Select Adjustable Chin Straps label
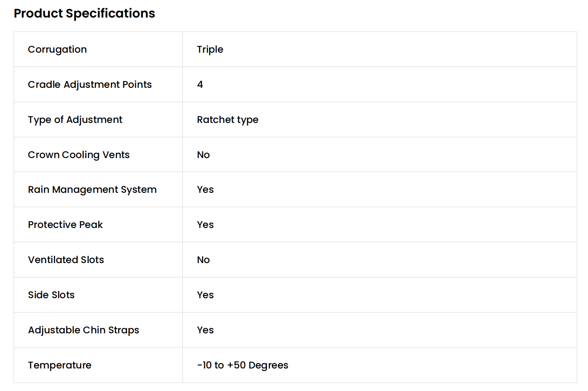588x391 pixels. 83,330
